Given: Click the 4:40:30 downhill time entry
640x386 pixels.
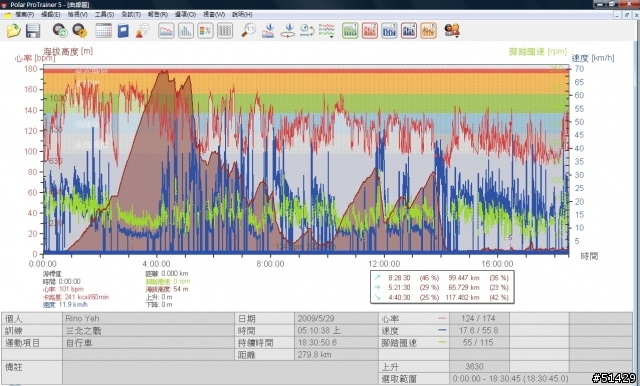Looking at the screenshot, I should coord(399,297).
